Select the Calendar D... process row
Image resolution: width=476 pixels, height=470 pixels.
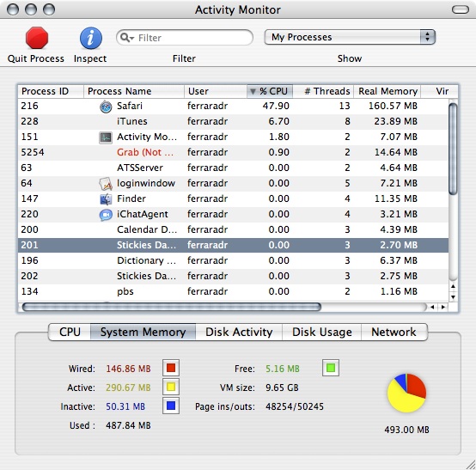[x=233, y=229]
